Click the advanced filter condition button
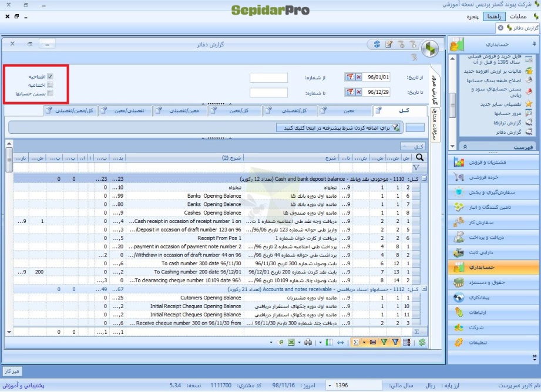 coord(338,128)
